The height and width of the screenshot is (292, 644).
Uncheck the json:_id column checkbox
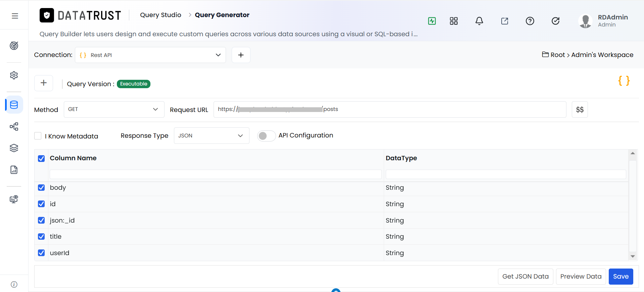point(41,220)
